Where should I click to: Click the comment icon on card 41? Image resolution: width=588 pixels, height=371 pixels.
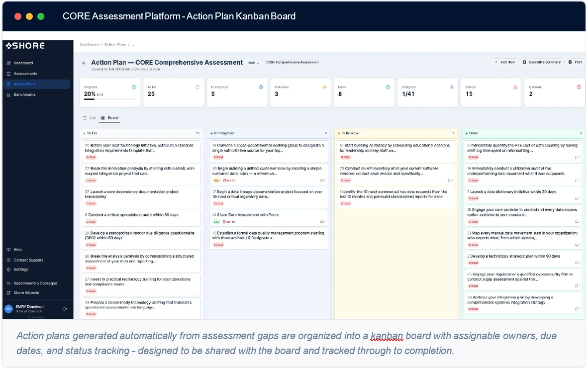322,222
